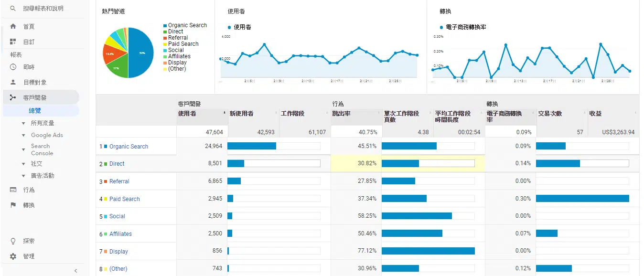Open the Paid Search channel link
This screenshot has height=276, width=644.
click(x=125, y=199)
